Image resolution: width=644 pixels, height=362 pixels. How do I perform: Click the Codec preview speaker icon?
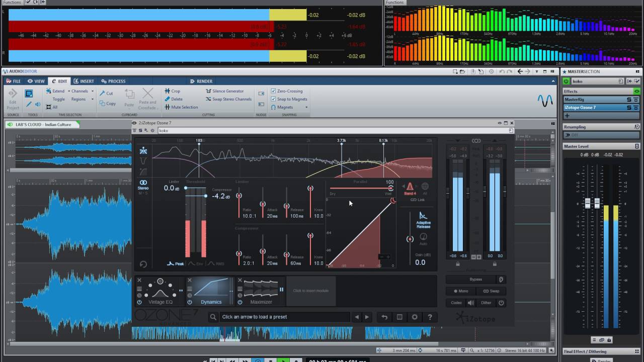(471, 303)
